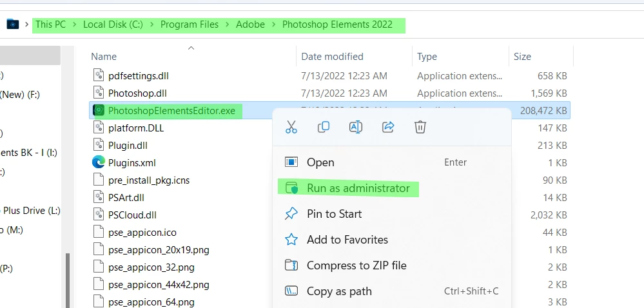Select the Plugins.xml file name
644x308 pixels.
click(x=132, y=162)
